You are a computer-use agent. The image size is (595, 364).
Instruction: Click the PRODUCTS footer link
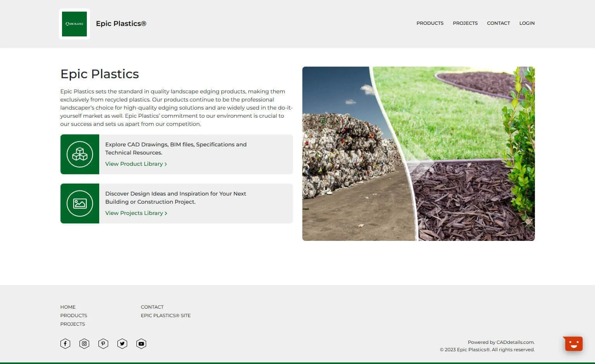(73, 315)
